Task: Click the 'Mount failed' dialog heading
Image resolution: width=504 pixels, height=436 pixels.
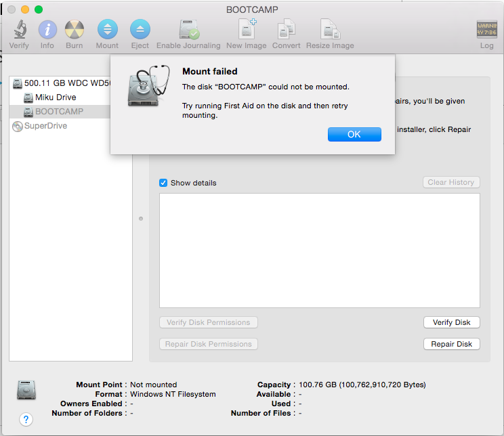Action: [210, 71]
